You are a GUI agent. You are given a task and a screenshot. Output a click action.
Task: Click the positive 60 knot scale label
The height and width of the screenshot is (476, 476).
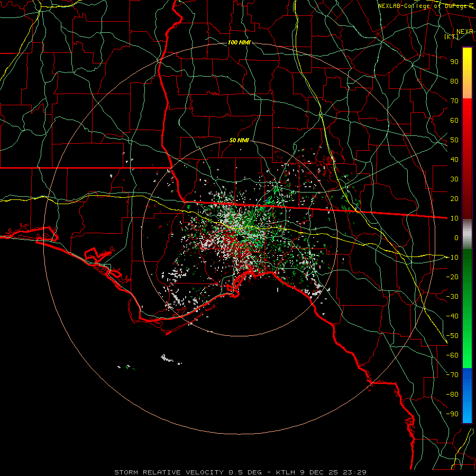coord(454,120)
